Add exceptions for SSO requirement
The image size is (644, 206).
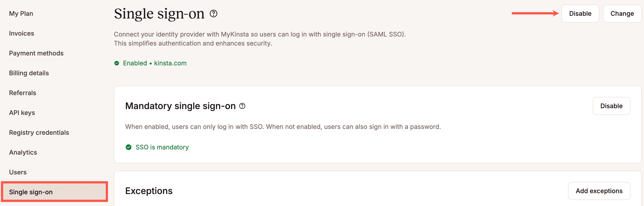point(599,191)
